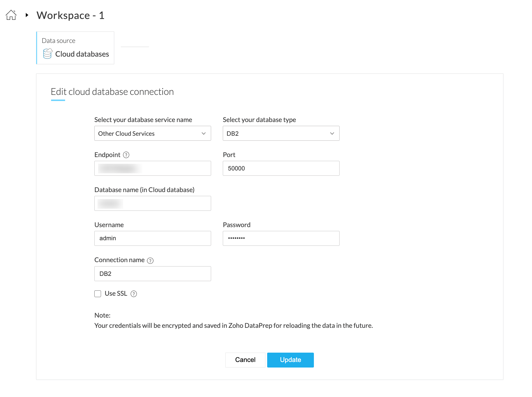Enable the Use SSL checkbox

coord(98,294)
